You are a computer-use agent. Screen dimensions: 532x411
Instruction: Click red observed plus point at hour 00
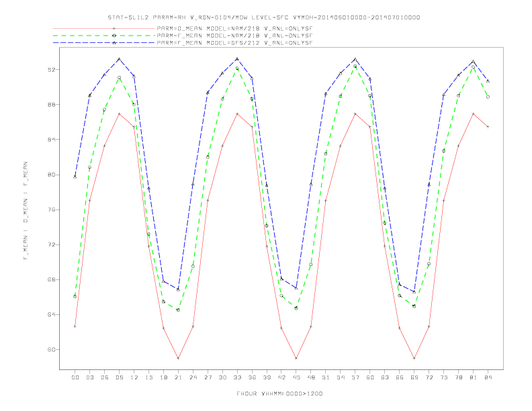75,326
